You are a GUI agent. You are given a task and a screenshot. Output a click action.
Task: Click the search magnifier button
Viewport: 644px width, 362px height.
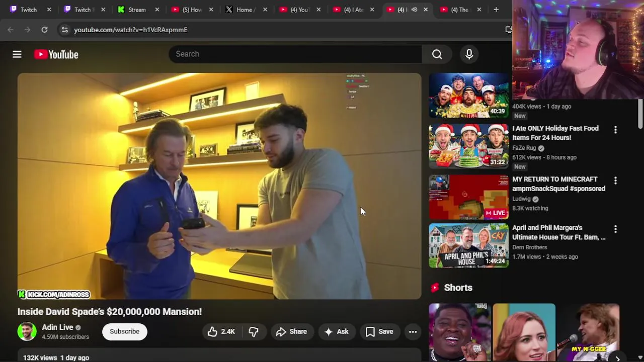(437, 54)
